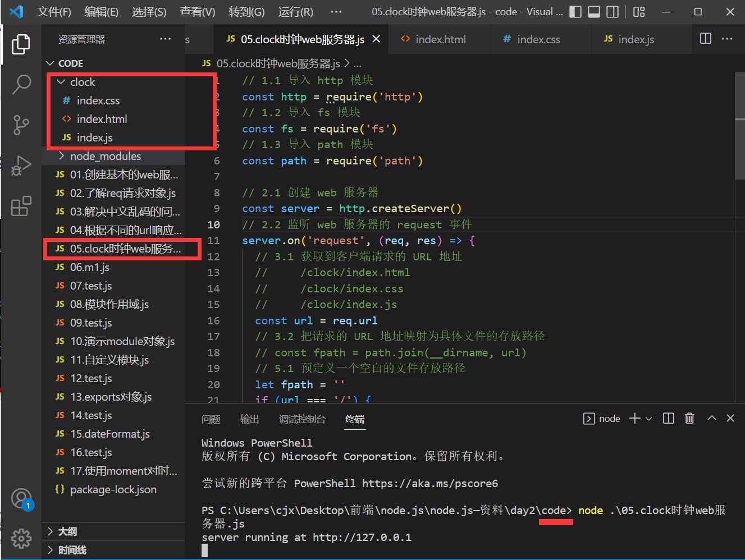Open package-lock.json file
Screen dimensions: 745x560
click(x=115, y=489)
